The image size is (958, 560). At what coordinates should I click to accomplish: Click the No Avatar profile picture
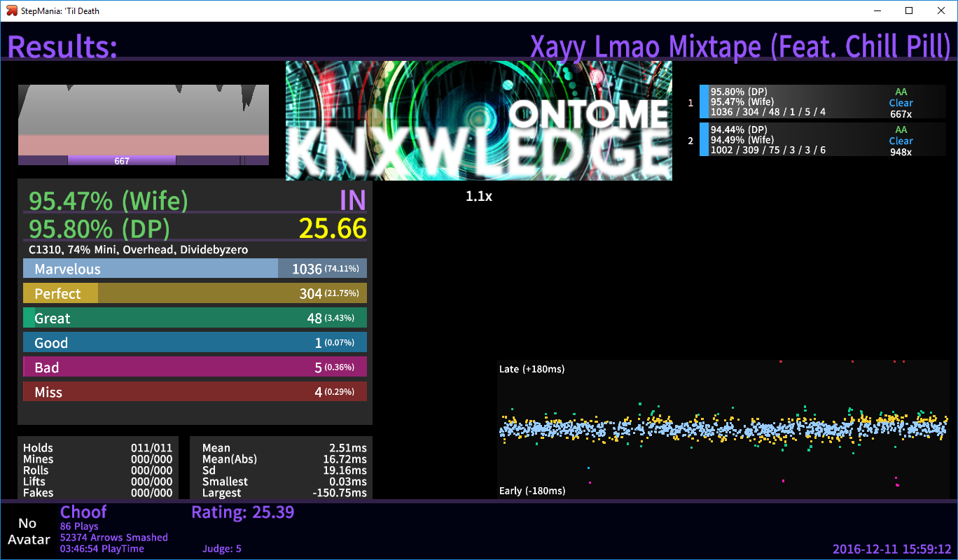tap(27, 531)
